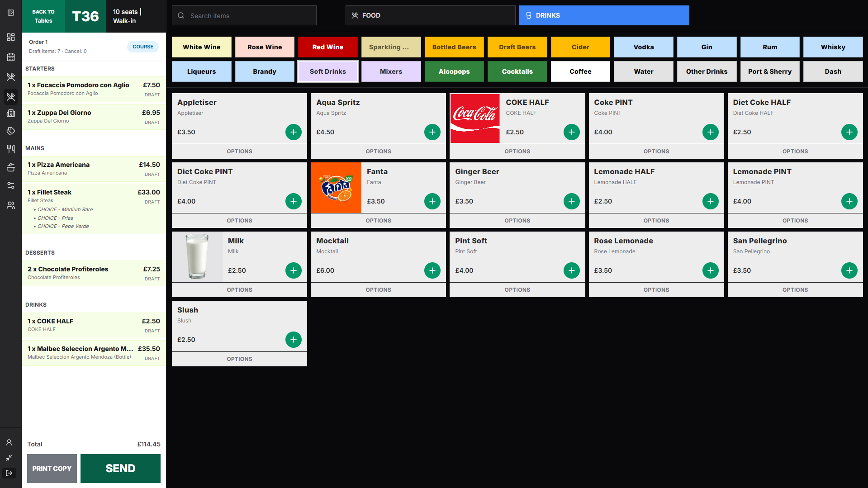Viewport: 868px width, 488px height.
Task: Add Mocktail with its plus button
Action: (x=432, y=270)
